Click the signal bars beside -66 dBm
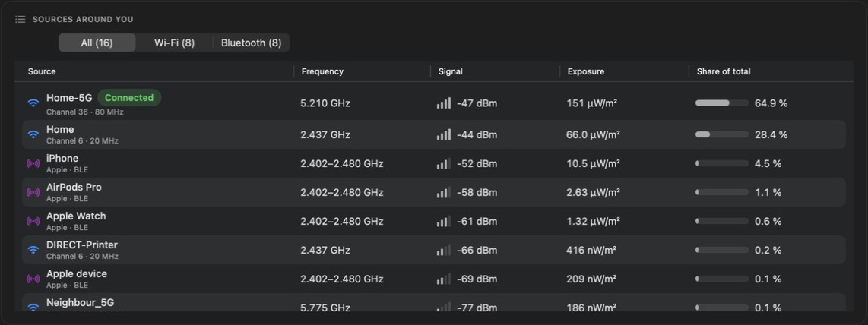868x325 pixels. (x=443, y=250)
